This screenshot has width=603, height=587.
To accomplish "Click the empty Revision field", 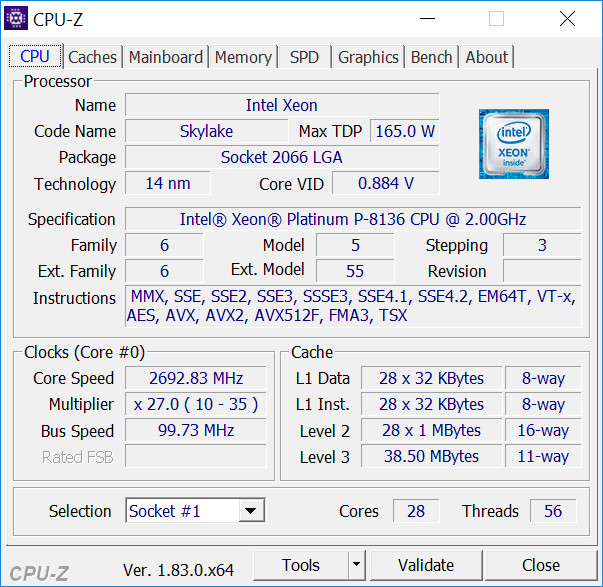I will click(542, 271).
